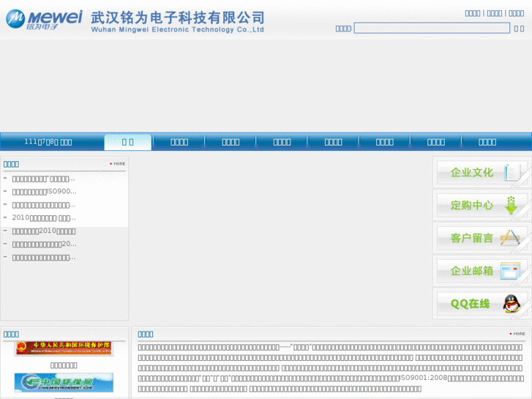Open the news item with 2010 in its middle
The width and height of the screenshot is (532, 399).
pos(44,231)
